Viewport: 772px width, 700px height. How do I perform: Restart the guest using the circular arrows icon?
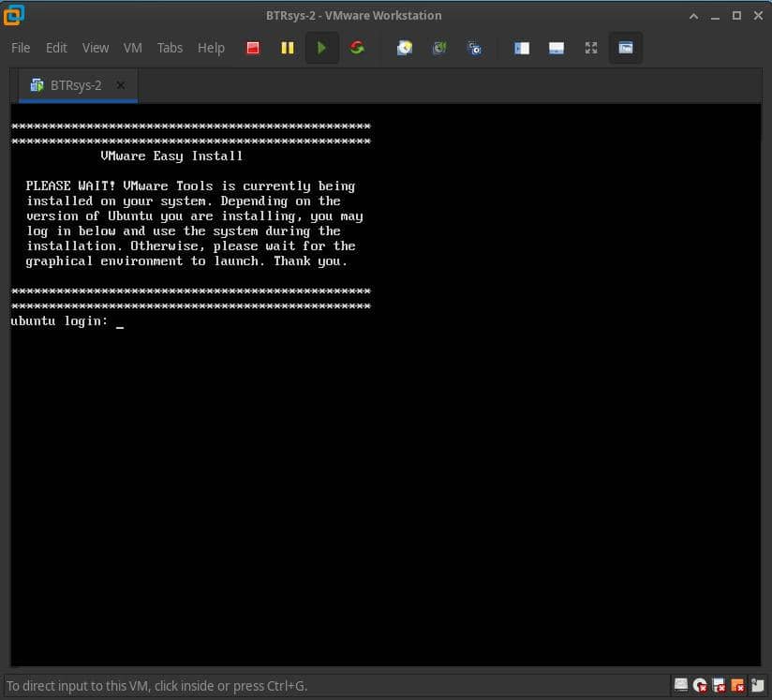pyautogui.click(x=357, y=48)
